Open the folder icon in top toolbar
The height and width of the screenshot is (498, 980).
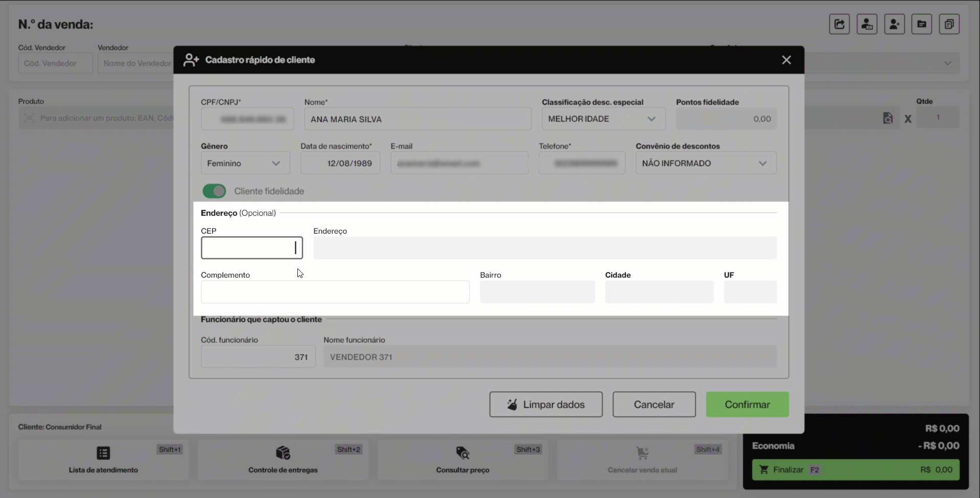pyautogui.click(x=921, y=24)
